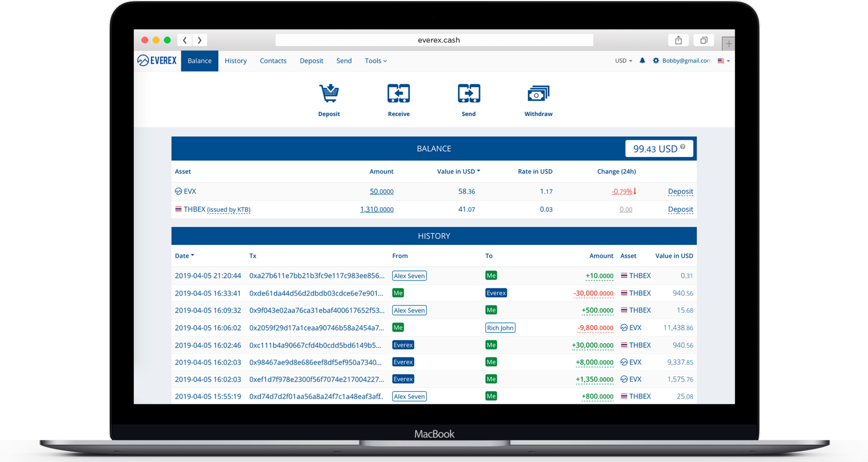Click the everex.cash address bar

coord(434,40)
